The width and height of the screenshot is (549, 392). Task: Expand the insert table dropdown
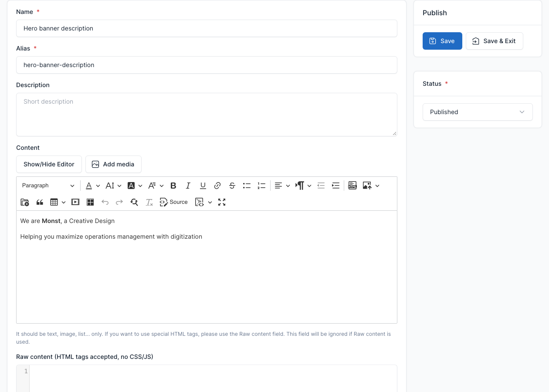pyautogui.click(x=58, y=202)
